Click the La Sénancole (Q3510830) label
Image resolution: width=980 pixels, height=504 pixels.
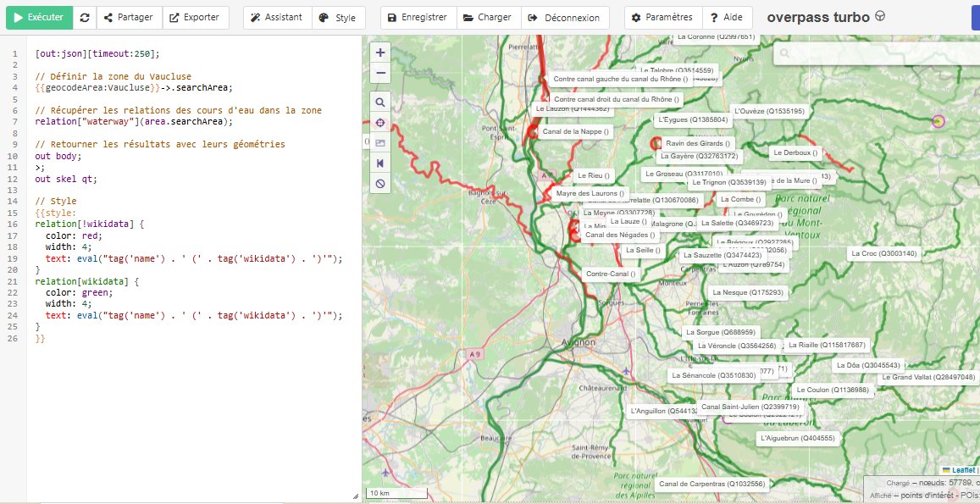point(714,376)
